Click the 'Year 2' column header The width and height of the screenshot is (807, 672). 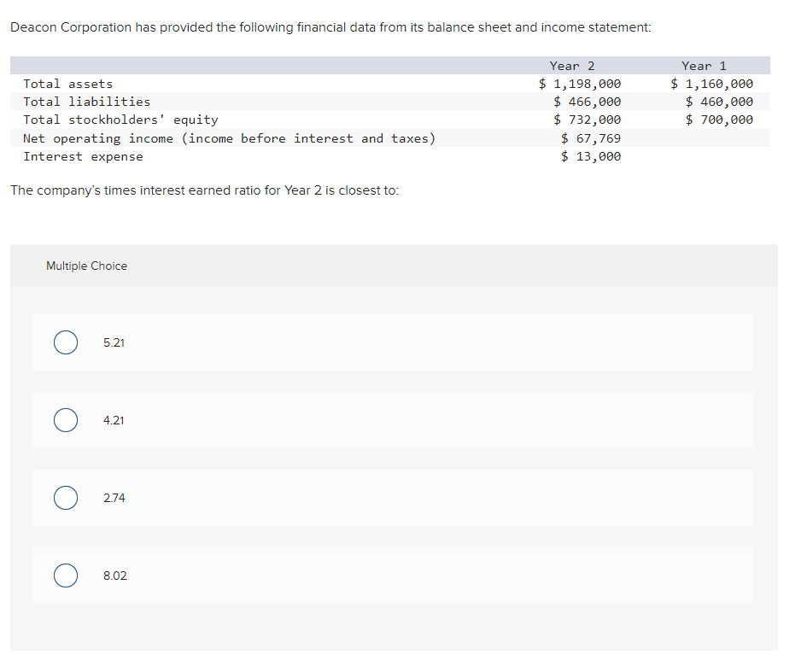coord(572,66)
